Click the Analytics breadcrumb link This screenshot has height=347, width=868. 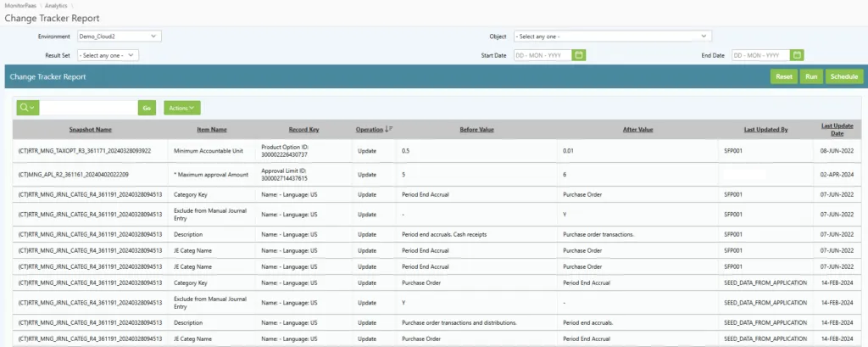click(56, 6)
